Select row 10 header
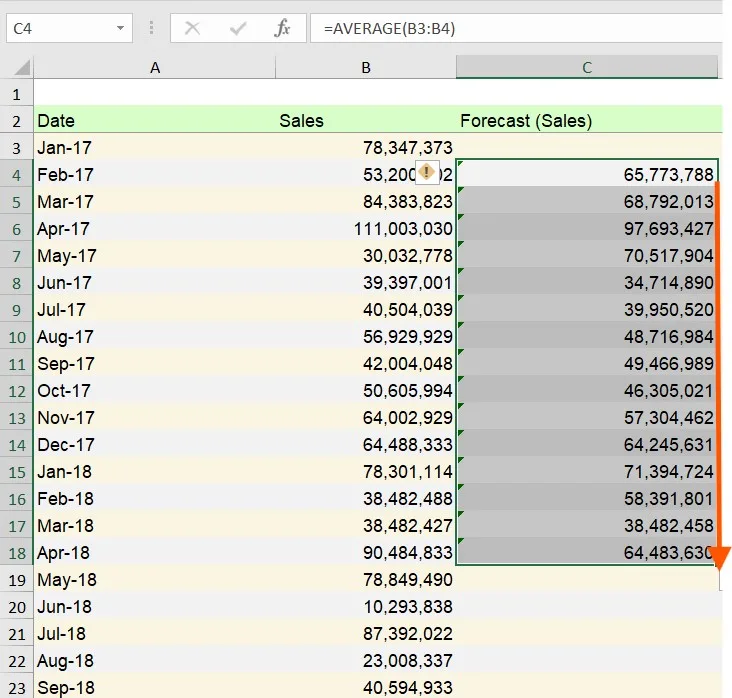Image resolution: width=732 pixels, height=698 pixels. (17, 337)
